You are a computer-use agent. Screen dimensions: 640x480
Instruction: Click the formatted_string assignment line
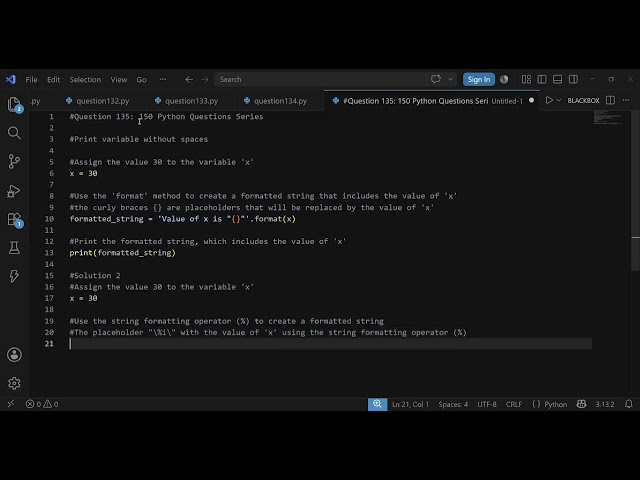(182, 219)
